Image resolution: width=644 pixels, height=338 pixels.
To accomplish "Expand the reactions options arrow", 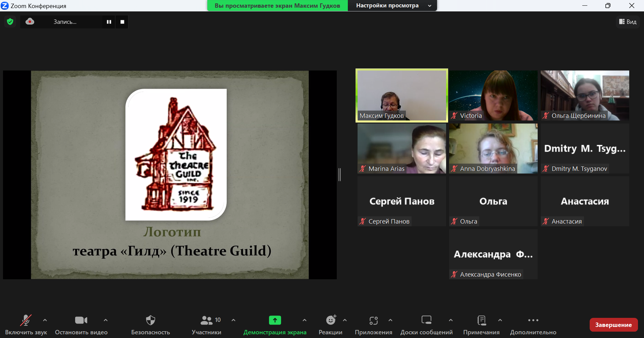I will [x=345, y=320].
